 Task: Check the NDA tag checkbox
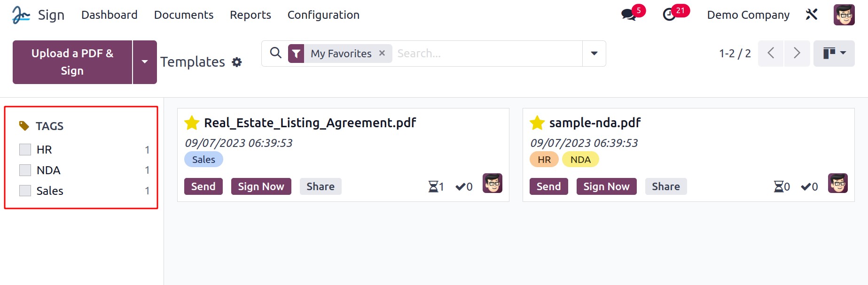click(25, 170)
